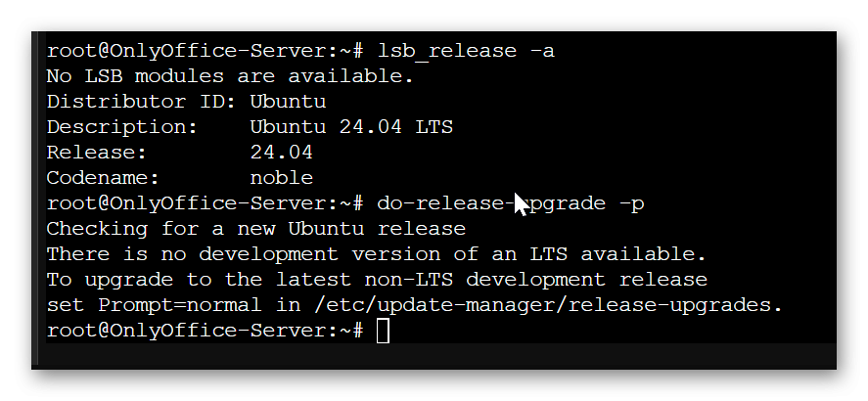This screenshot has width=868, height=401.
Task: Click 'Prompt=normal' in the output
Action: pos(179,305)
